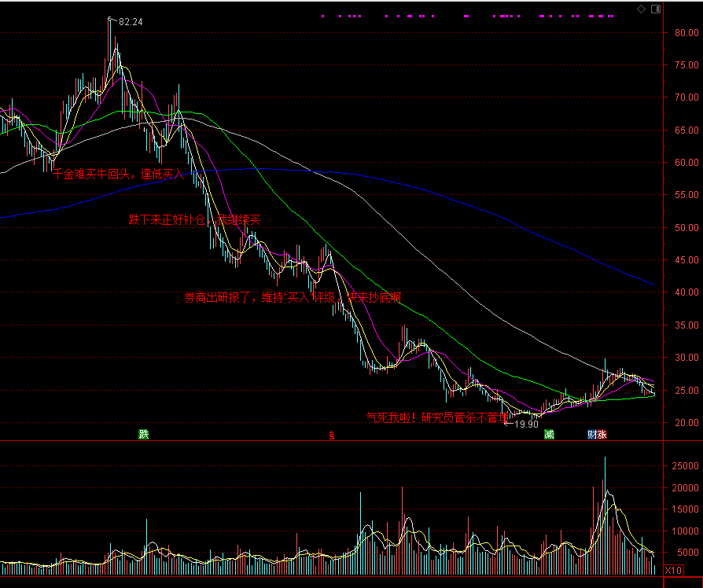Click the 15000 volume axis label

685,509
